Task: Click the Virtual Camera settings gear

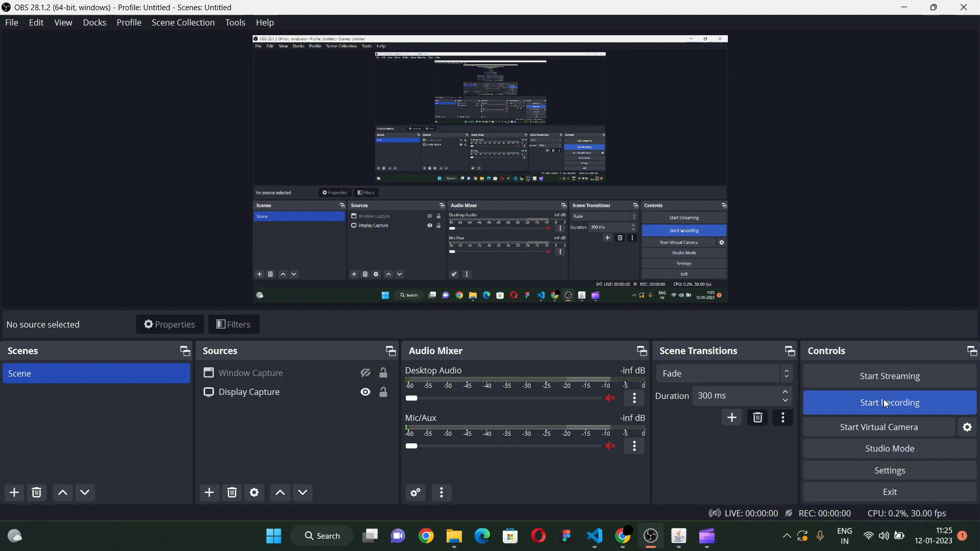Action: (967, 427)
